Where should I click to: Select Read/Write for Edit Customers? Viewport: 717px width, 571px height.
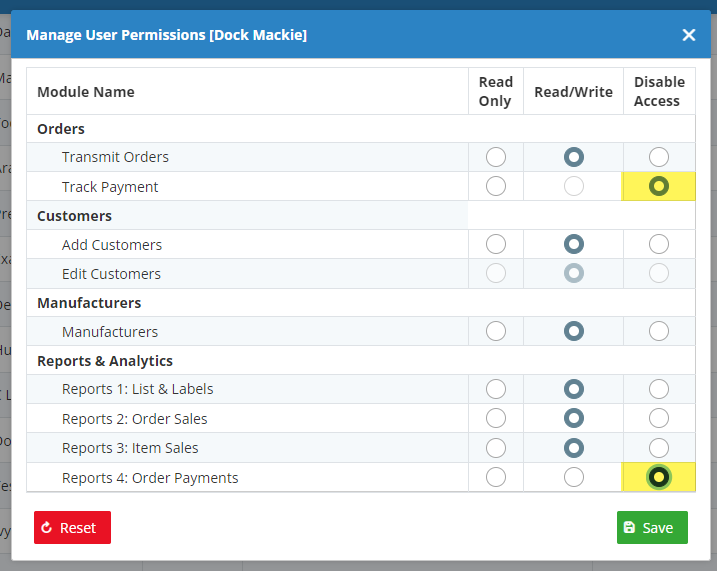tap(573, 273)
